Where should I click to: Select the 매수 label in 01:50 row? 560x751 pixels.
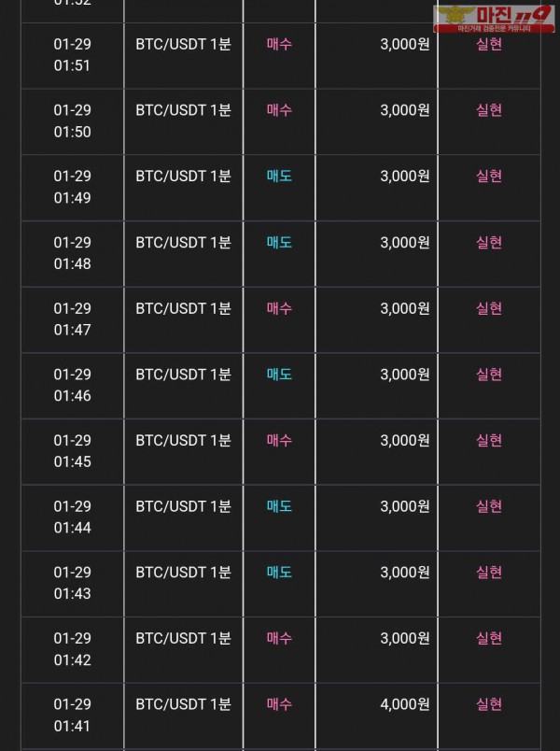(x=279, y=110)
